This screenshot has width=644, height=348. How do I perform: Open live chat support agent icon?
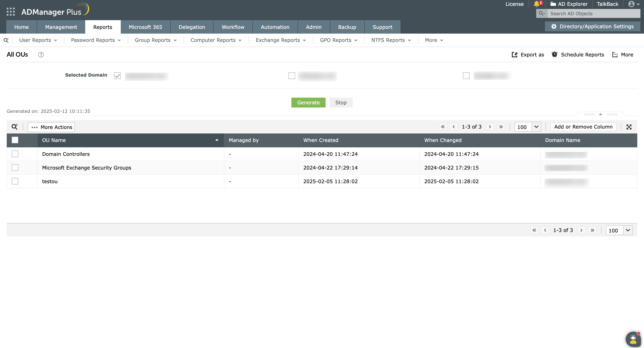(633, 339)
